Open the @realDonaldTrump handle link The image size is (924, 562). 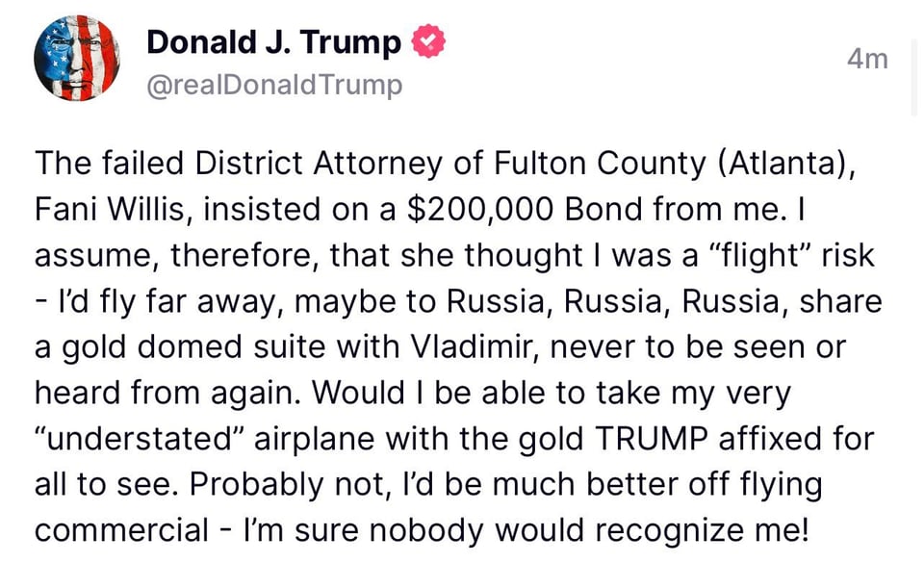pos(273,85)
